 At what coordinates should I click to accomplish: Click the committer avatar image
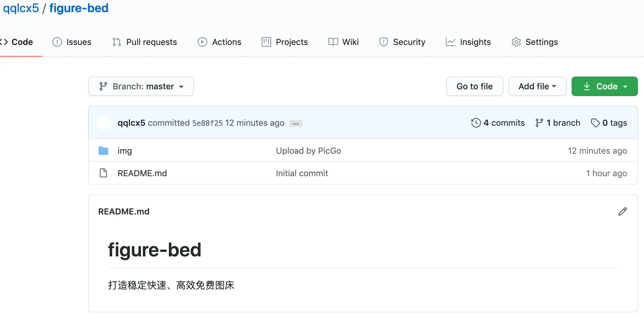click(103, 123)
